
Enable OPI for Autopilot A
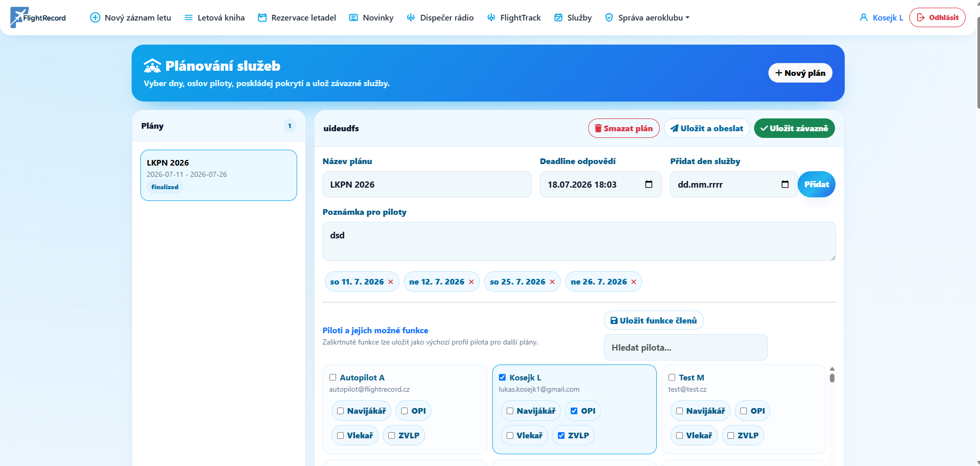[405, 411]
